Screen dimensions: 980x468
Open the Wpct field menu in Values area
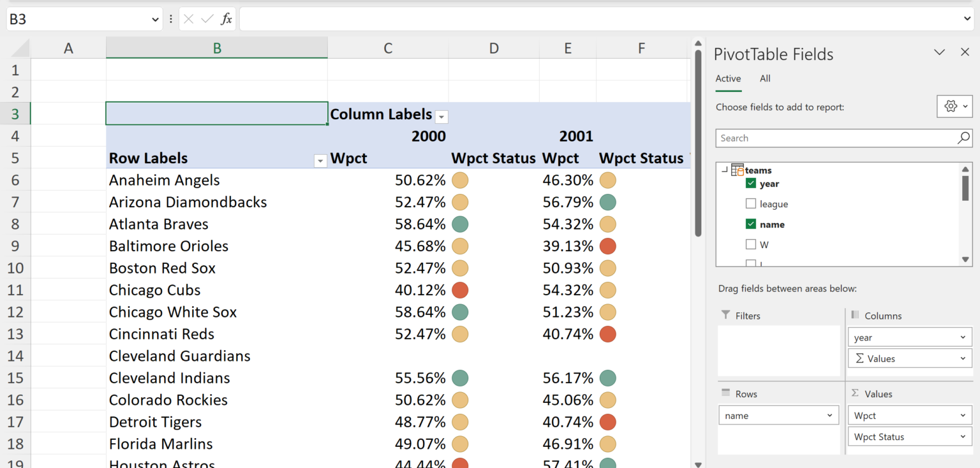click(x=909, y=415)
